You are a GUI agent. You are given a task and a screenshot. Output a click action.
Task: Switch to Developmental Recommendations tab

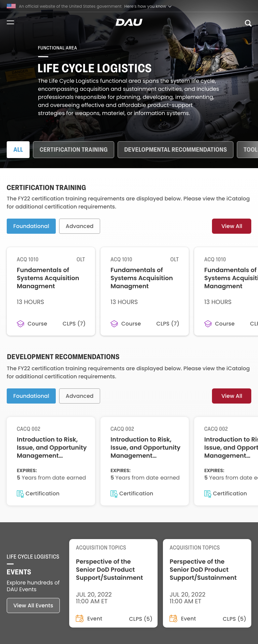(x=175, y=150)
